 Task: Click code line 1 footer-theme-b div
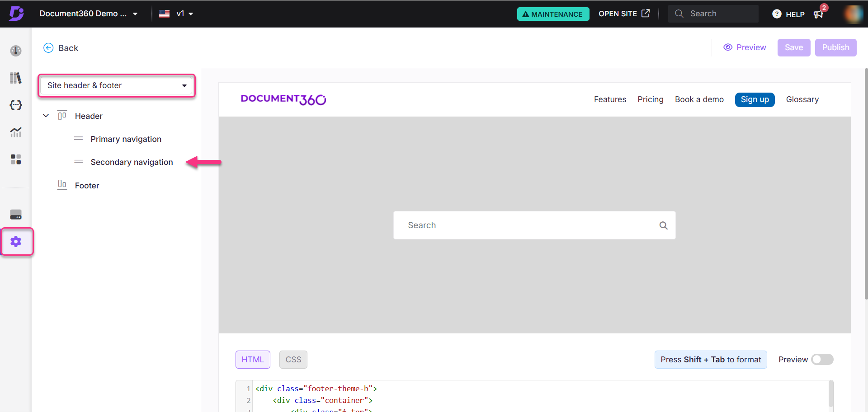pyautogui.click(x=316, y=389)
